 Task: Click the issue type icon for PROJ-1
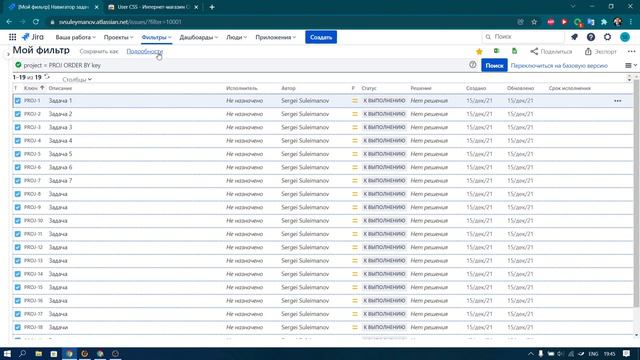[x=18, y=100]
